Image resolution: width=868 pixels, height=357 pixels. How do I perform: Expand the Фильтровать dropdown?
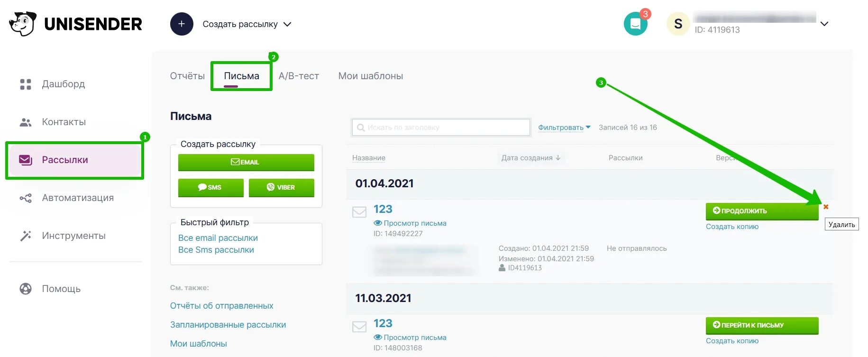564,128
